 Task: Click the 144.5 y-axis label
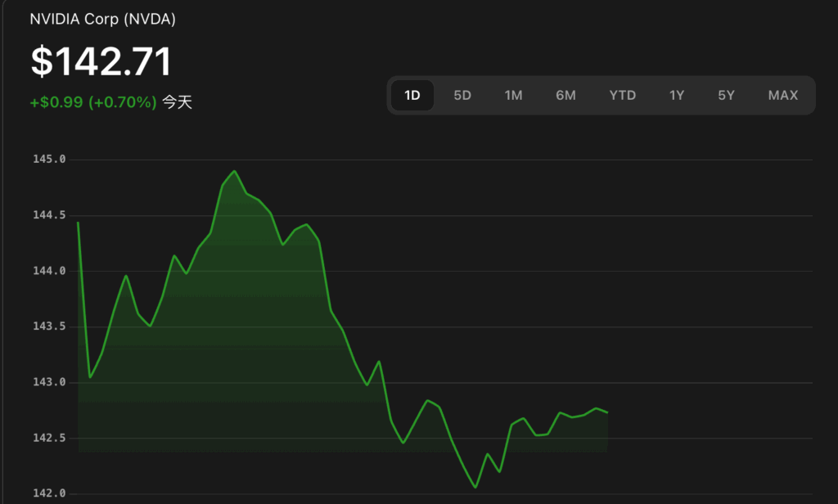49,215
